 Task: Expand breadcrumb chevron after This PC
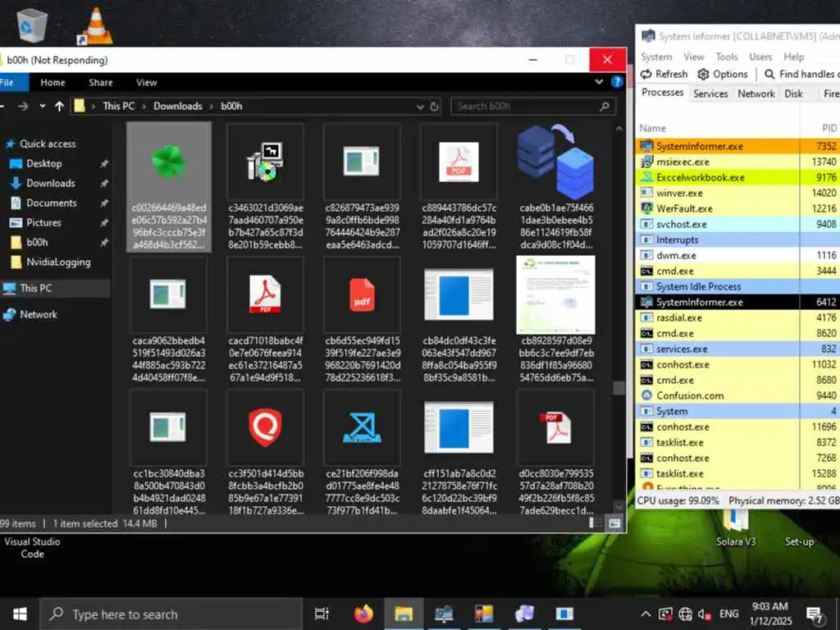144,106
